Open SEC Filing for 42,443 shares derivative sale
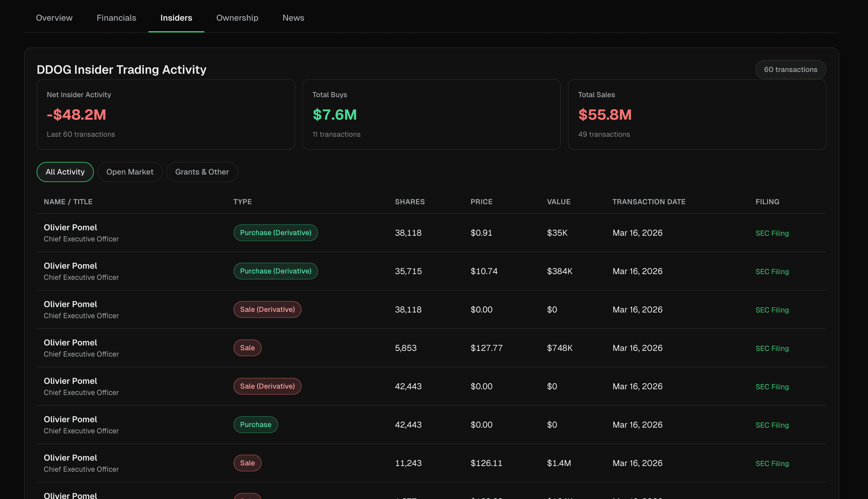Screen dimensions: 868x499 coord(772,387)
